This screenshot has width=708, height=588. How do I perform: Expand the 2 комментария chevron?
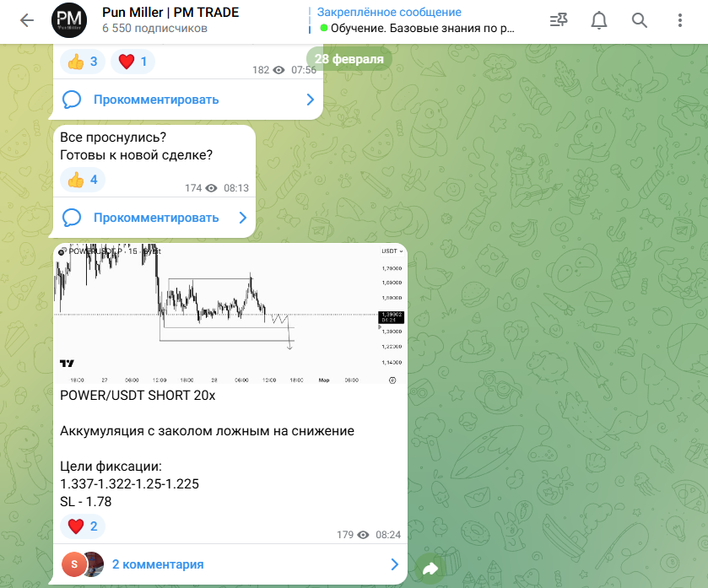(395, 564)
